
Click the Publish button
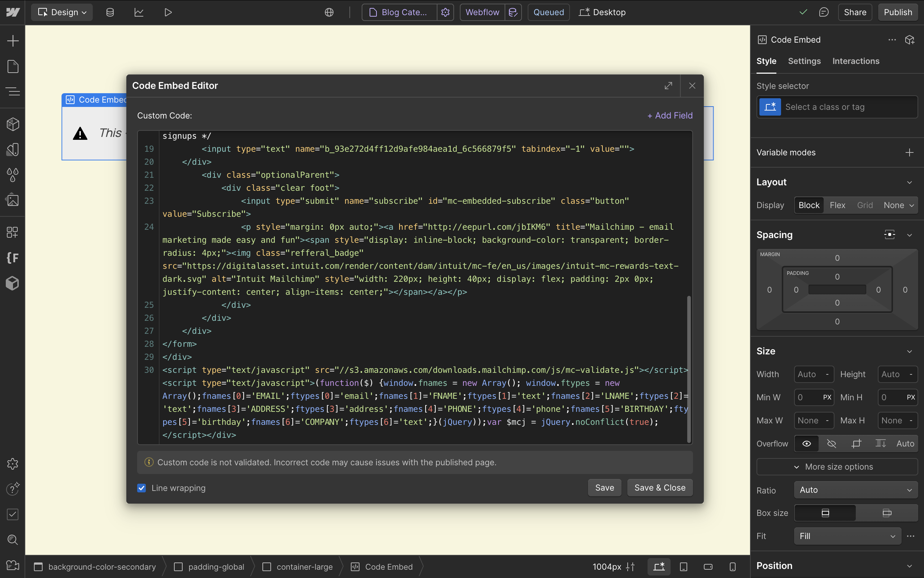[x=898, y=12]
